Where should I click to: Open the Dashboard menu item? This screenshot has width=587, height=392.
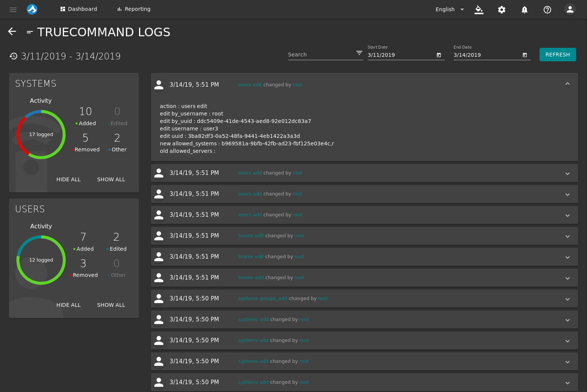[78, 9]
